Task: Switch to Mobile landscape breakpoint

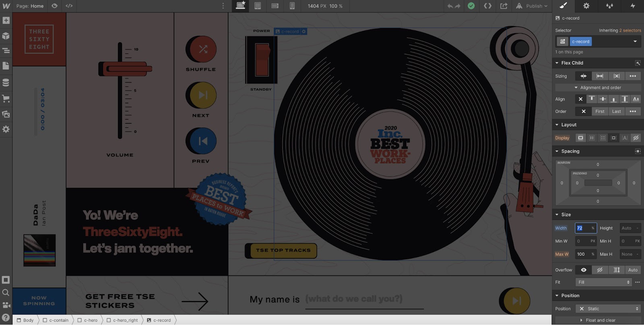Action: (275, 6)
